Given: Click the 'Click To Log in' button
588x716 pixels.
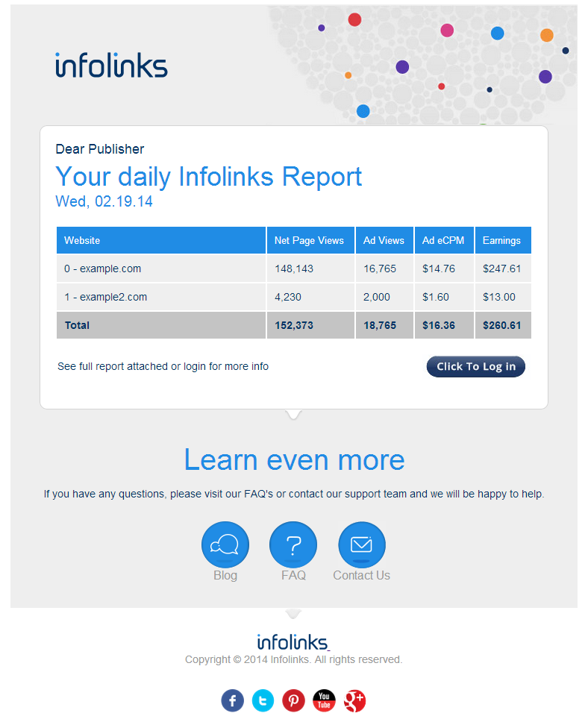Looking at the screenshot, I should click(475, 367).
